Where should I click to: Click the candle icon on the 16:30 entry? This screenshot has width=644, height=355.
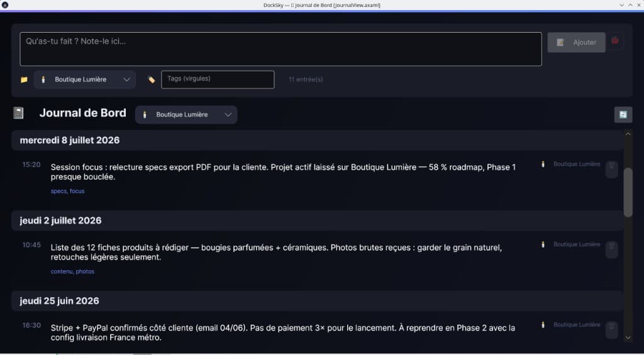pos(543,325)
